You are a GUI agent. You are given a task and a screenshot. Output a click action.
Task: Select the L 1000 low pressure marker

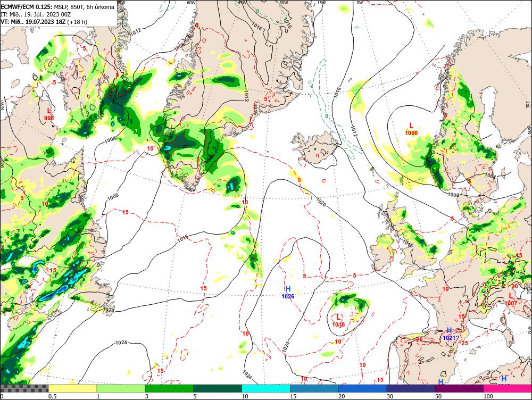pyautogui.click(x=411, y=129)
